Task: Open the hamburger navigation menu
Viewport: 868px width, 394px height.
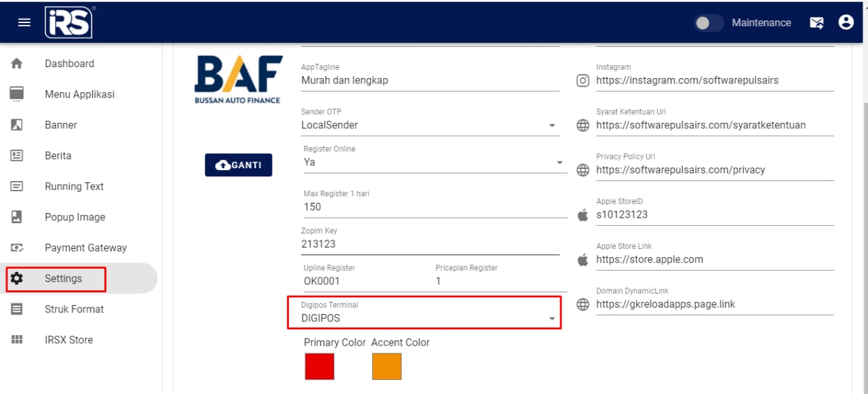Action: [x=24, y=22]
